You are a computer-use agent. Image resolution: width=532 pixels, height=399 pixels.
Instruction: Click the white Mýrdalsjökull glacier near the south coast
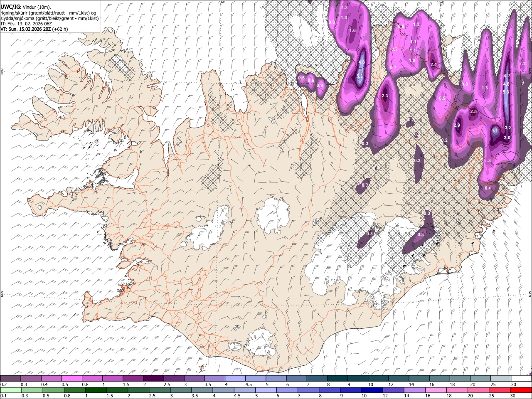tap(261, 342)
